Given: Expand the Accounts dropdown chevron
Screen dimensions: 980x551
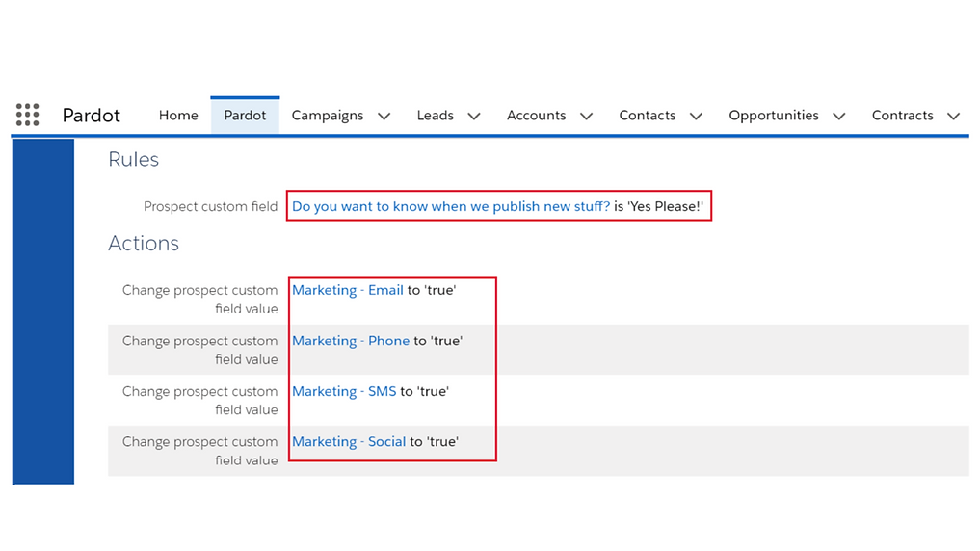Looking at the screenshot, I should pos(586,117).
